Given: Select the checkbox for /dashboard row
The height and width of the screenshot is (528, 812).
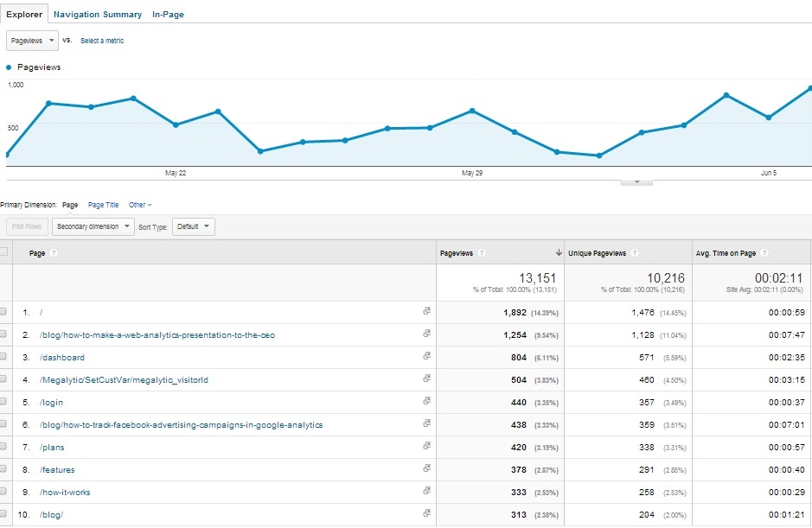Looking at the screenshot, I should 3,357.
